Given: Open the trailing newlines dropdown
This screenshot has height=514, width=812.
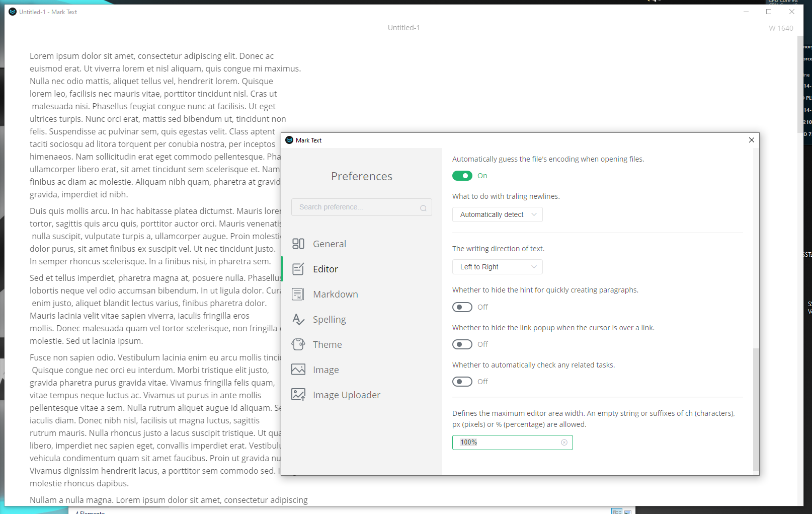Looking at the screenshot, I should [x=497, y=214].
